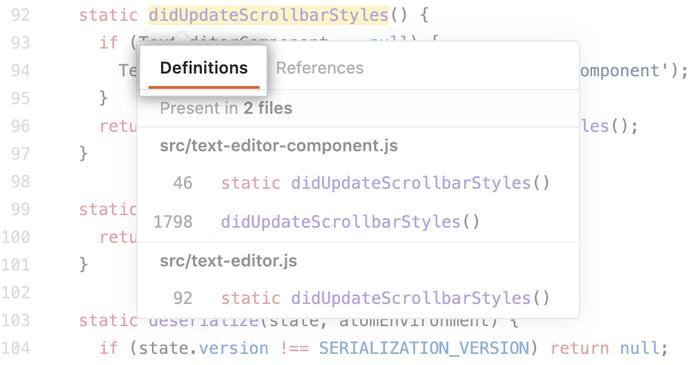Image resolution: width=700 pixels, height=365 pixels.
Task: Select line number 99 in the gutter
Action: [x=21, y=209]
